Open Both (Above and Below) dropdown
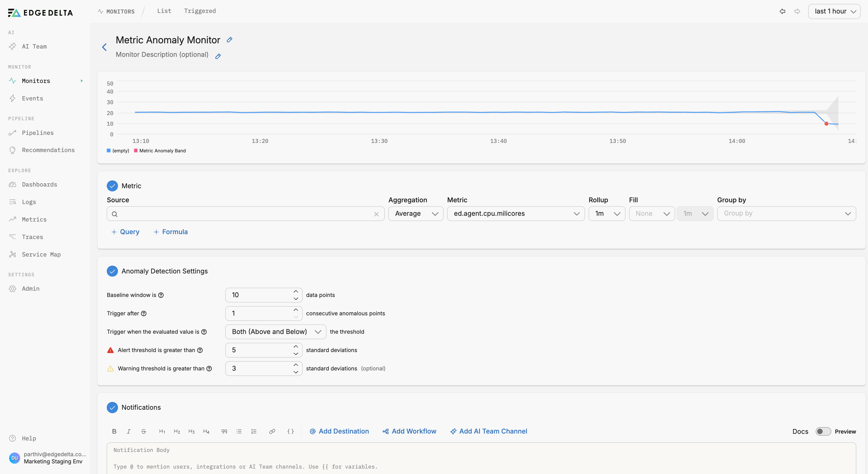This screenshot has height=474, width=868. [x=276, y=332]
